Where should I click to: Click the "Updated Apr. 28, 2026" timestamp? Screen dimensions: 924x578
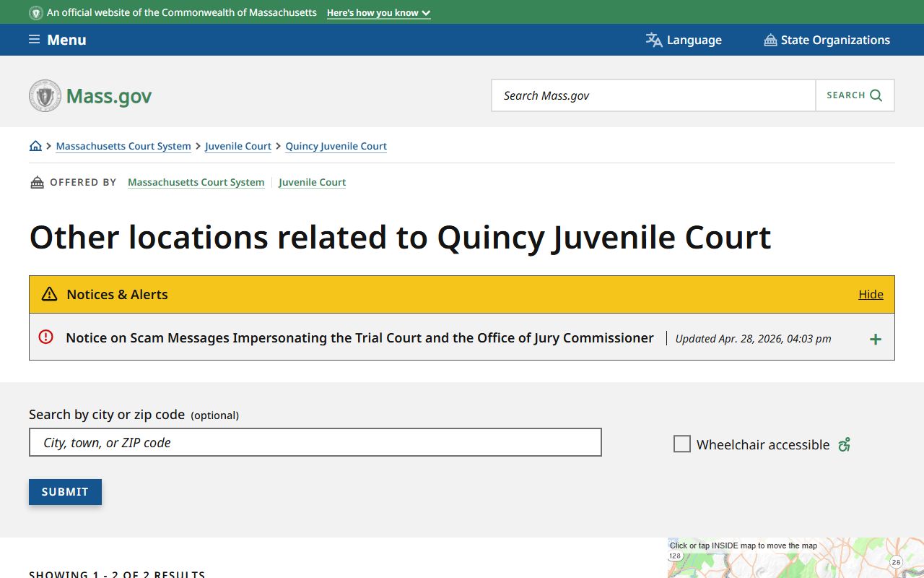point(753,338)
